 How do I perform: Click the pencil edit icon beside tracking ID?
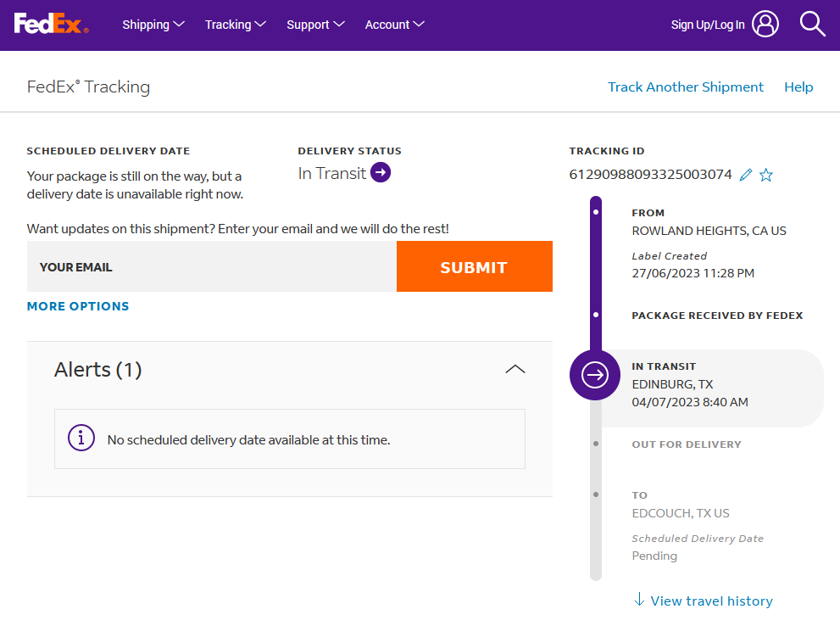coord(746,175)
